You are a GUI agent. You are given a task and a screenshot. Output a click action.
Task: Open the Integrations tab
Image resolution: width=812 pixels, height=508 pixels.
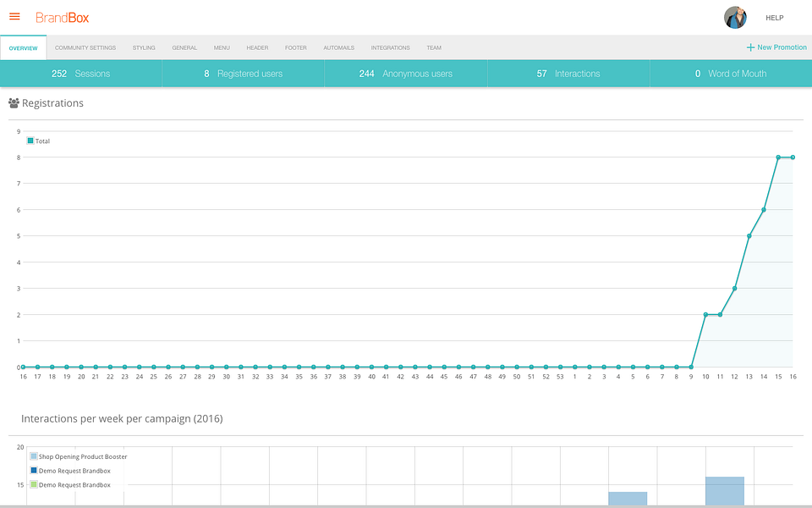(x=390, y=47)
